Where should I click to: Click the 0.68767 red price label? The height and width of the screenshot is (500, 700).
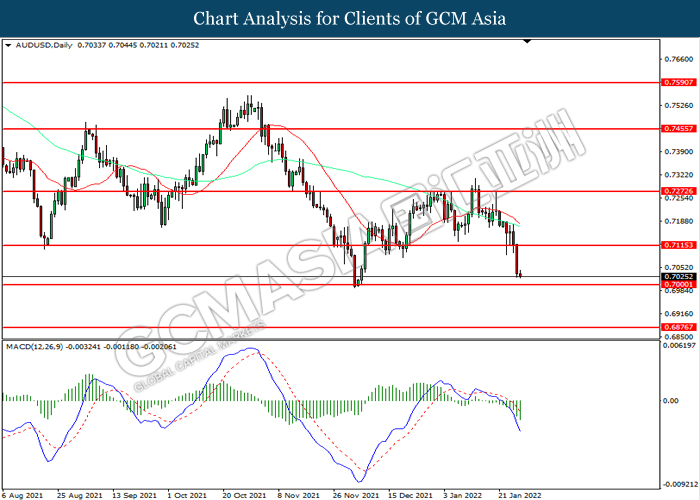coord(679,327)
